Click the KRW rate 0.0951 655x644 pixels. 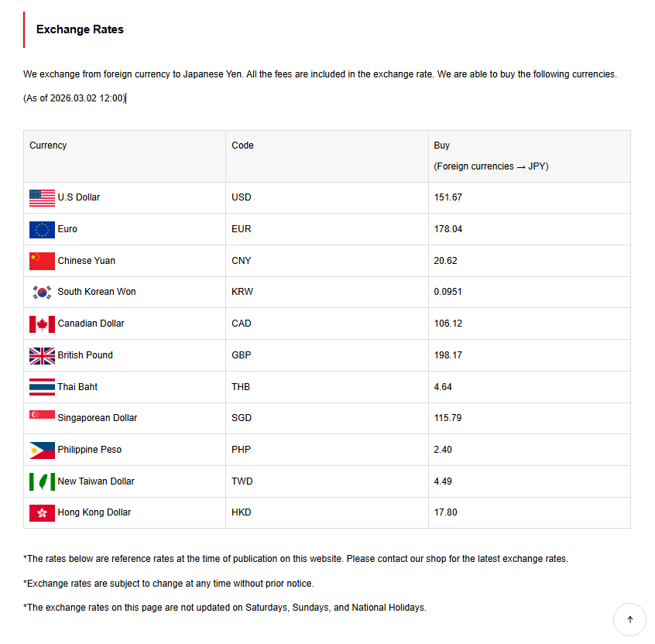[x=450, y=292]
